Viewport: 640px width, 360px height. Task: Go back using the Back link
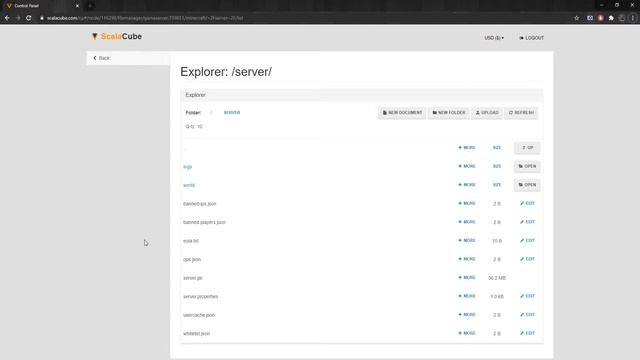point(101,58)
